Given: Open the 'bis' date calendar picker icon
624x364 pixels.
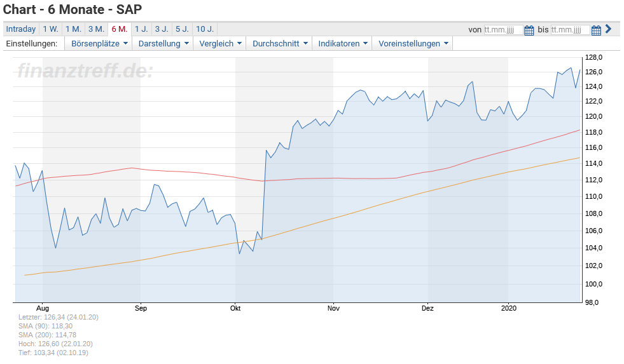Looking at the screenshot, I should (596, 30).
